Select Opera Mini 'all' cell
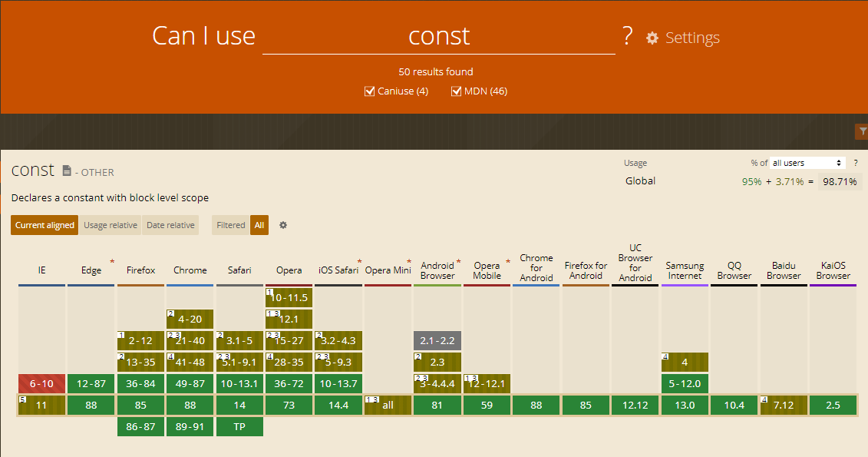The image size is (868, 457). pyautogui.click(x=388, y=406)
